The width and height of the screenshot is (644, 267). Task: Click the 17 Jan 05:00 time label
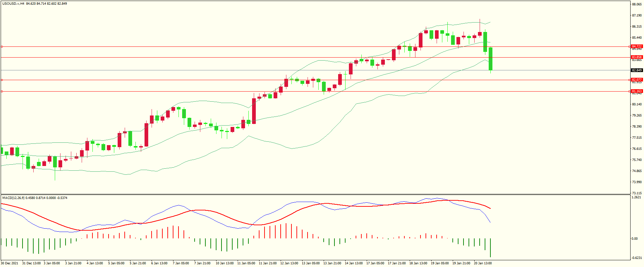[x=375, y=263]
